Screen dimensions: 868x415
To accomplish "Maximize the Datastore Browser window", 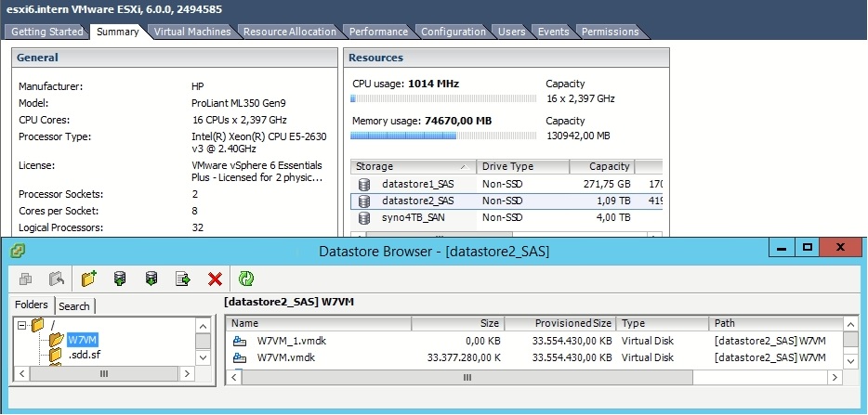I will point(807,247).
